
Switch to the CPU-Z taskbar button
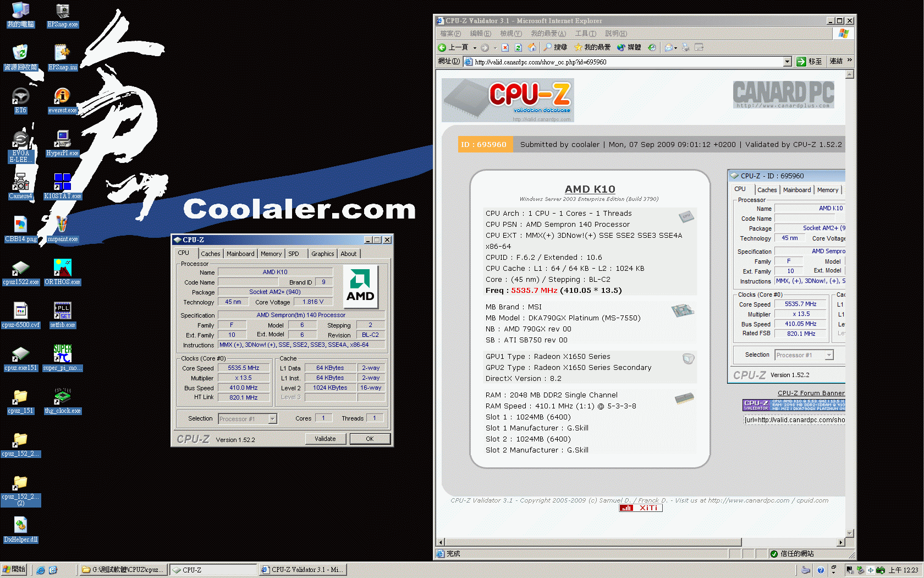click(212, 570)
